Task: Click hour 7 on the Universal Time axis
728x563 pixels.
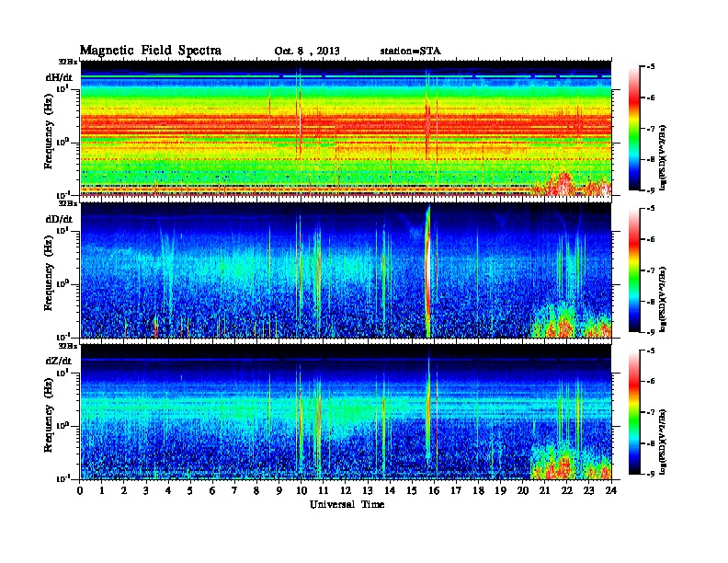Action: (235, 491)
